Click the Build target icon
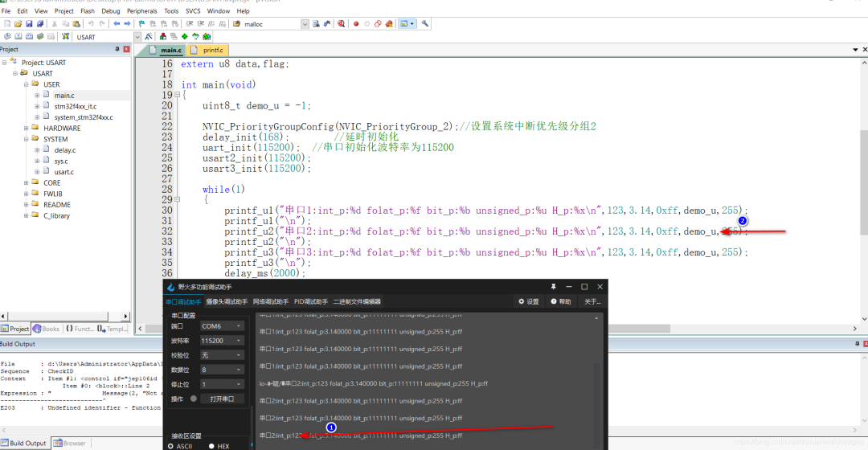 tap(18, 36)
